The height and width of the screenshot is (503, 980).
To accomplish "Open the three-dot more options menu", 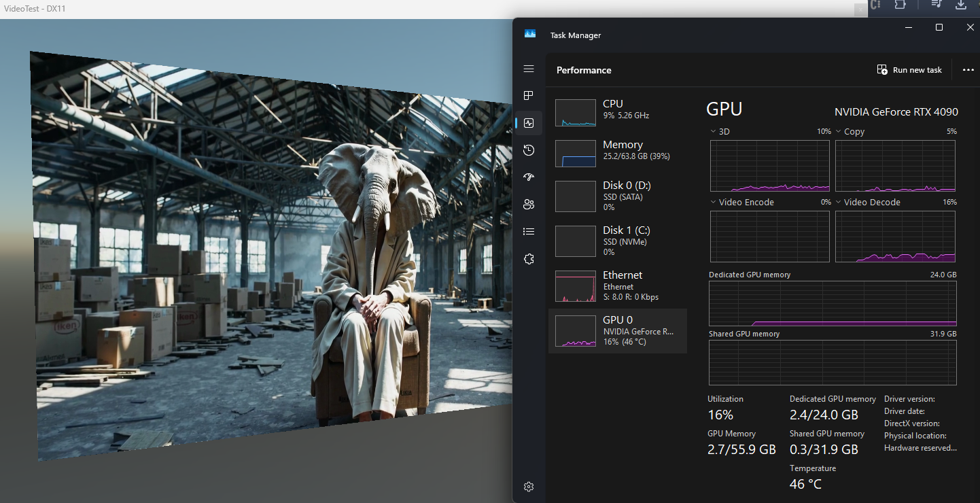I will [x=968, y=70].
